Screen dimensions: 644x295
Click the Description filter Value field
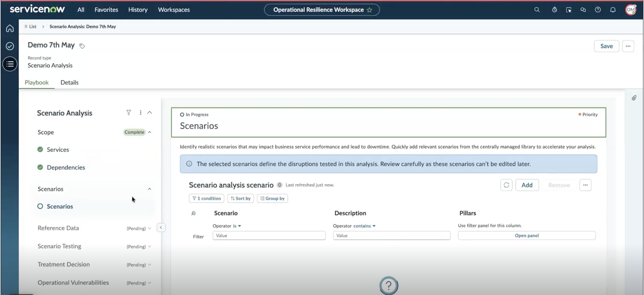pos(392,236)
